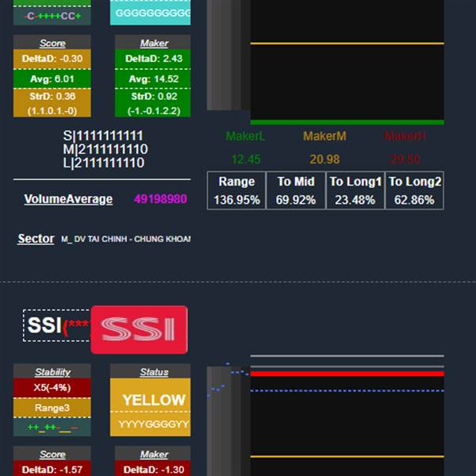Click the S|1111111111 row
This screenshot has height=476, width=476.
(103, 136)
